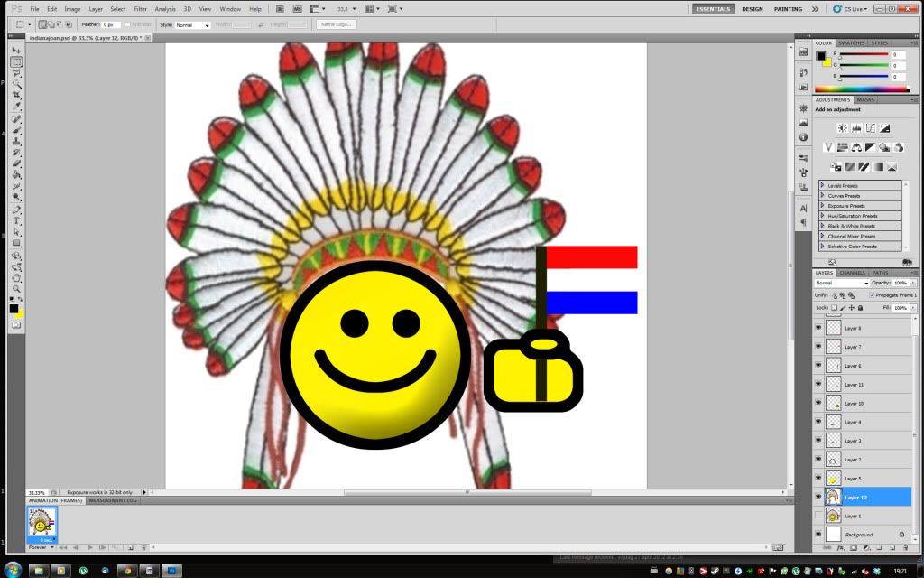Select the Crop tool

[x=16, y=96]
